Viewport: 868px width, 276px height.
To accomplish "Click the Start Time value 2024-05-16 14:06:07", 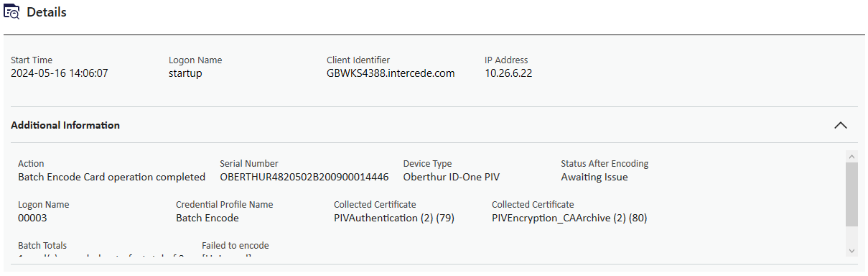I will (x=60, y=73).
